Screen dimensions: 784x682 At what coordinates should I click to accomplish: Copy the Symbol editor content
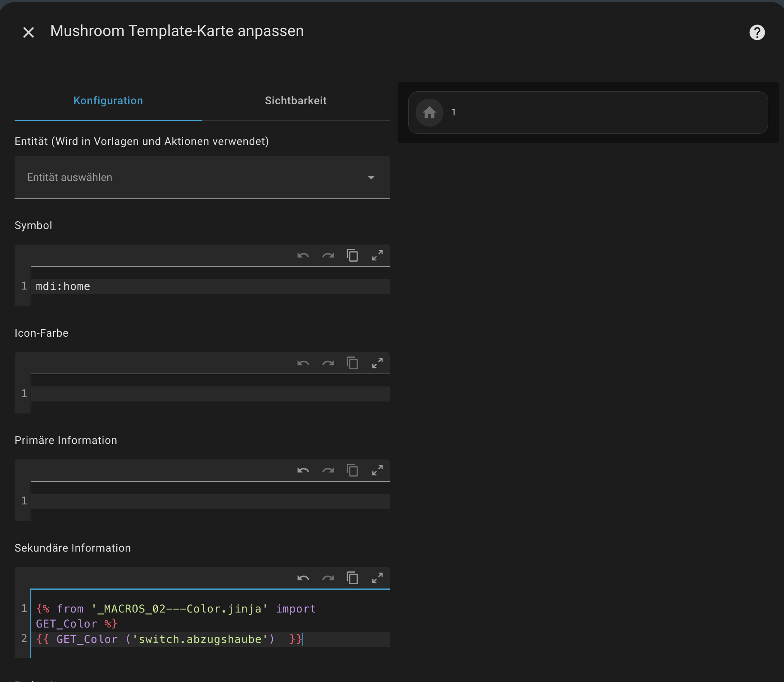pos(353,256)
